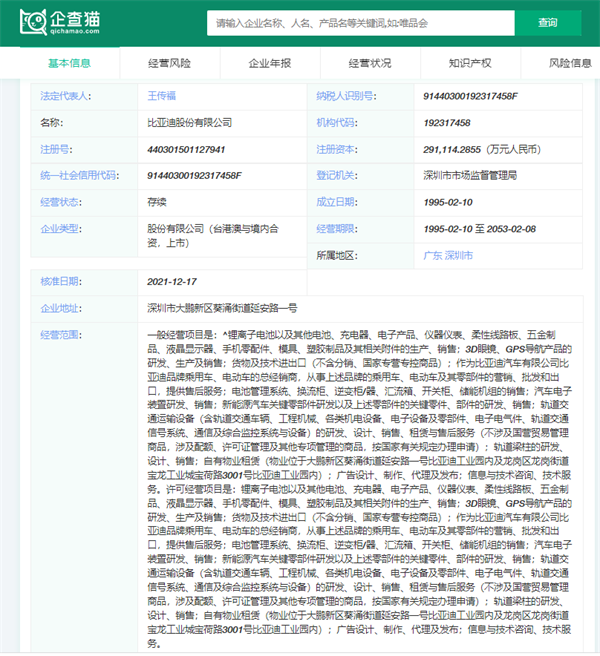This screenshot has height=656, width=600.
Task: Click the 机构代码 value 192317458
Action: click(447, 122)
